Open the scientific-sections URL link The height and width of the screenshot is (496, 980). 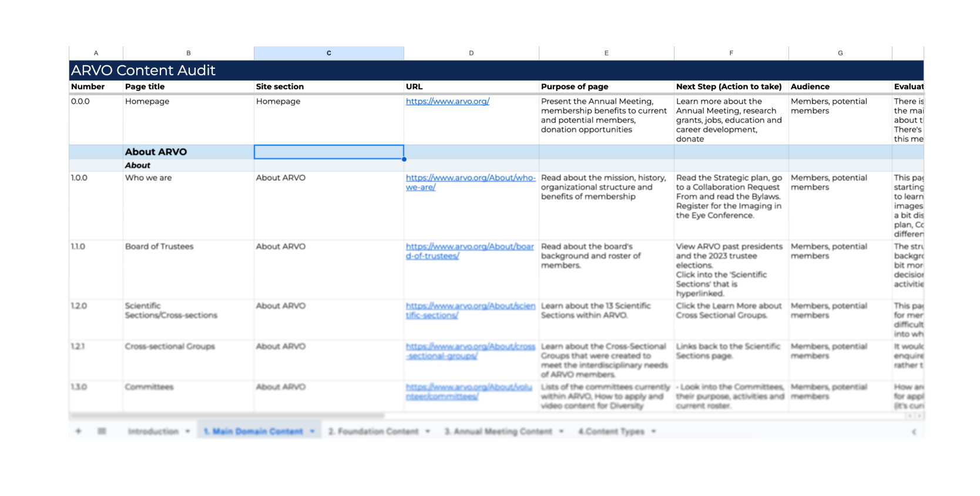471,310
